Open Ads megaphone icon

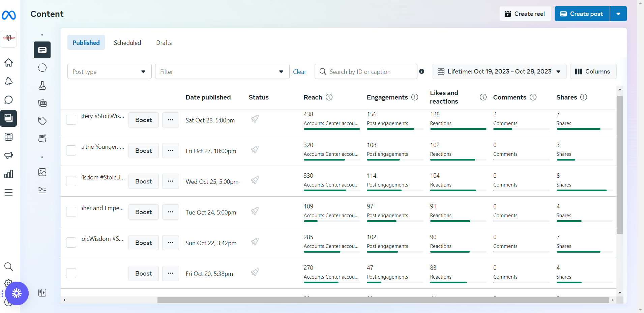pyautogui.click(x=9, y=155)
